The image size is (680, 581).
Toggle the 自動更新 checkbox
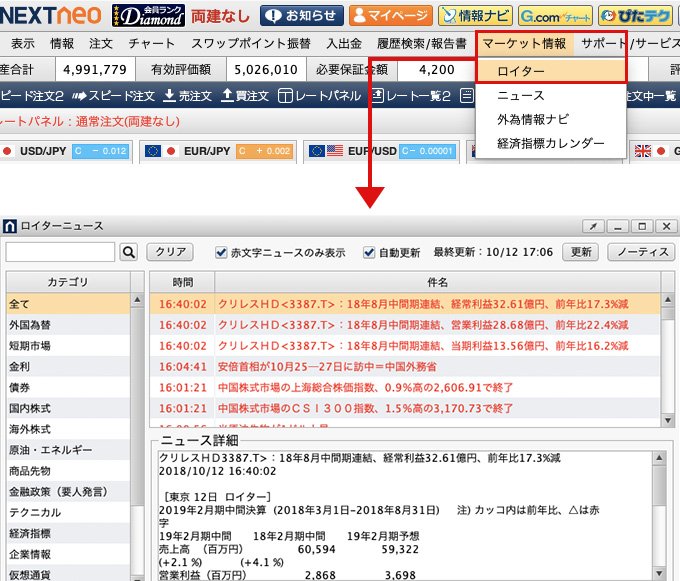click(368, 252)
